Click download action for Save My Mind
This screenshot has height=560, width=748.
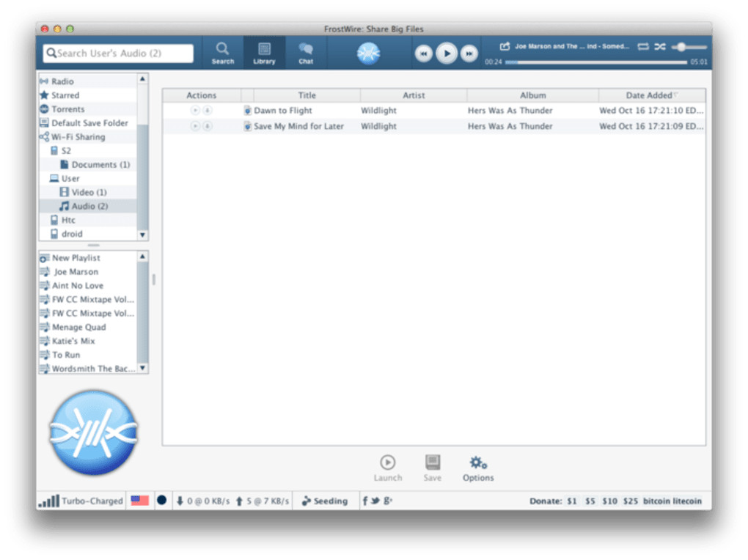(x=207, y=126)
